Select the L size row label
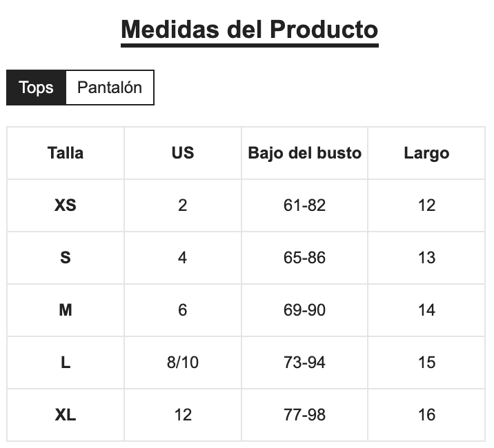 [66, 363]
